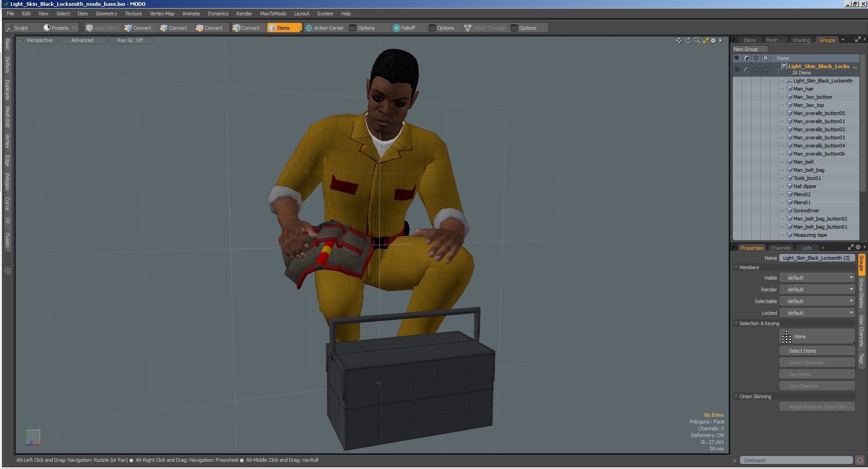The image size is (868, 469).
Task: Open the Properties panel gear settings
Action: pos(858,247)
